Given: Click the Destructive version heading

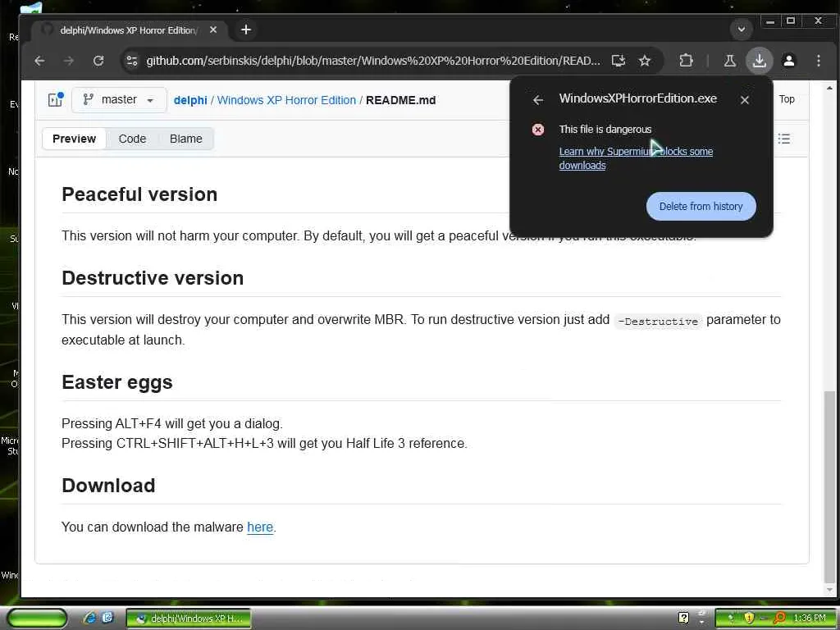Looking at the screenshot, I should click(153, 278).
